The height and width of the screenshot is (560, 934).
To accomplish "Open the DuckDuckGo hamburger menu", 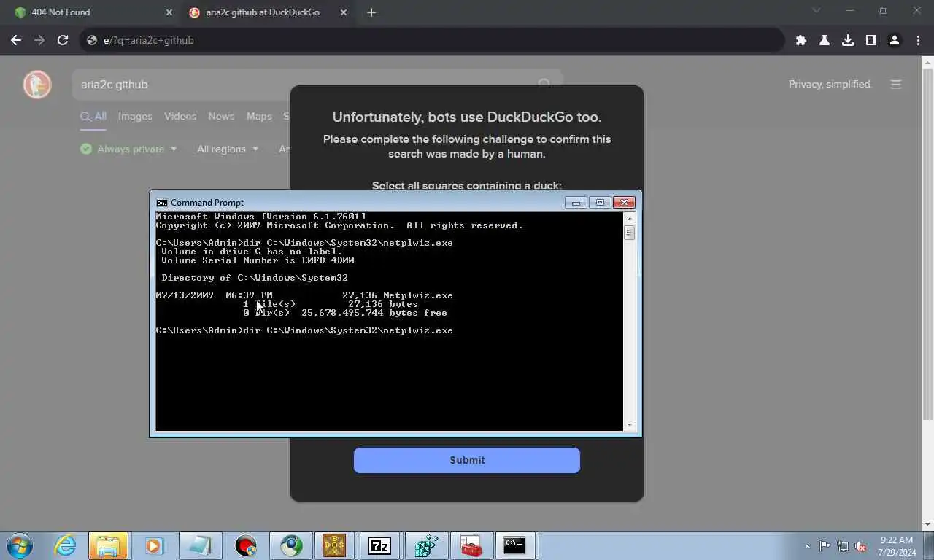I will pyautogui.click(x=896, y=85).
